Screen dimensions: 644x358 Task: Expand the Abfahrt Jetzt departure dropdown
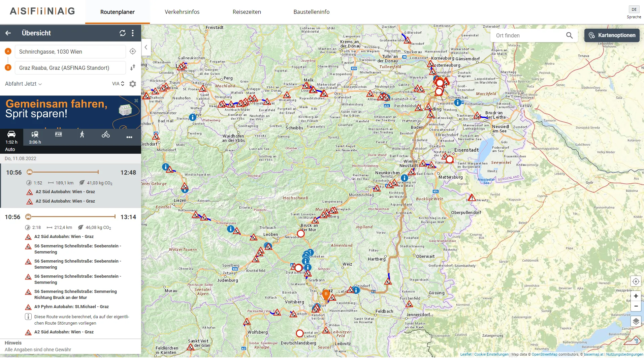click(x=23, y=84)
